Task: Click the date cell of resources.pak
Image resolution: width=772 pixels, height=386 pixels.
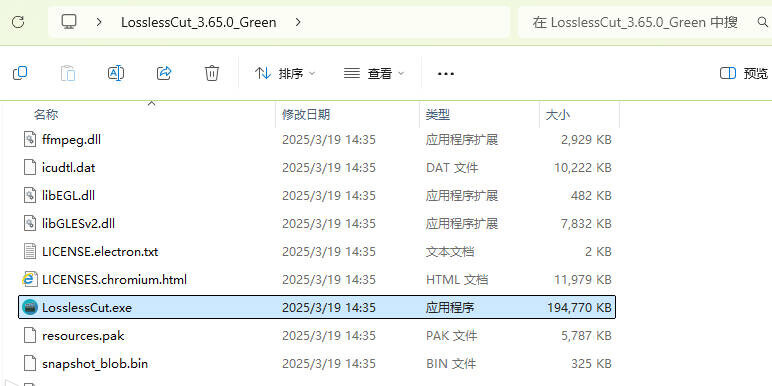Action: point(328,336)
